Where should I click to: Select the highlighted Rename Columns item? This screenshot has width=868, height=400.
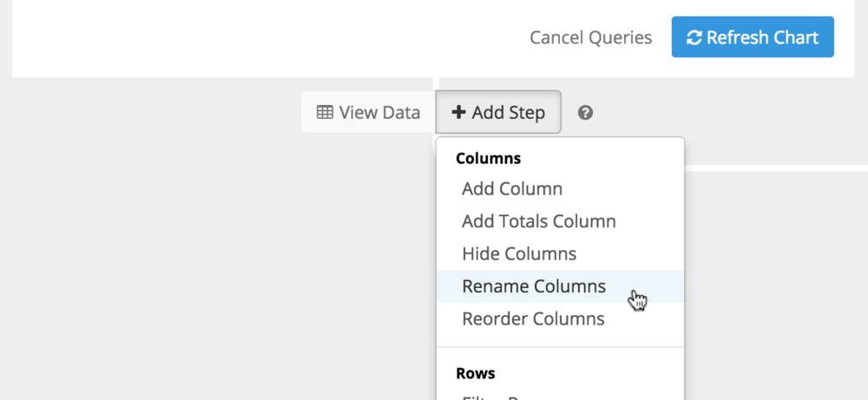[560, 286]
